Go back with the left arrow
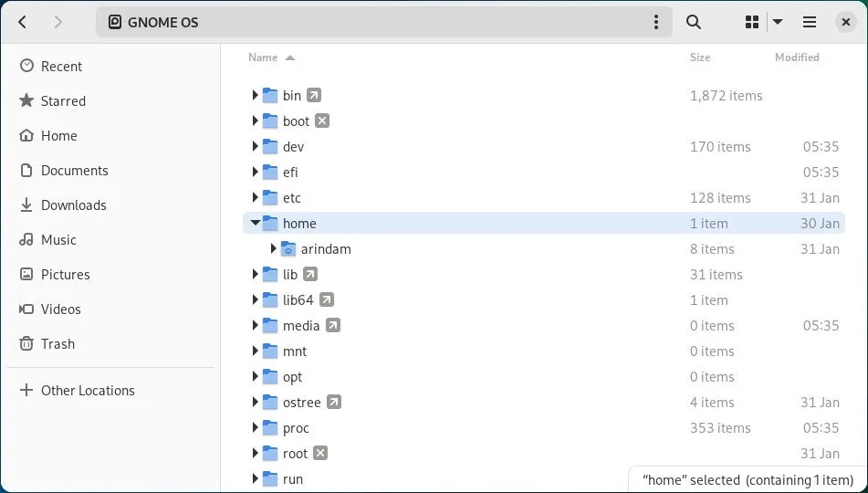This screenshot has height=493, width=868. (23, 22)
